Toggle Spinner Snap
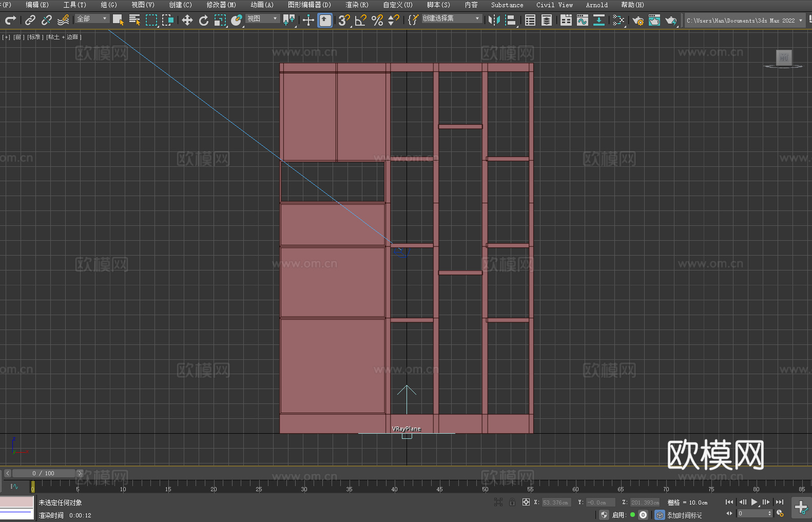The width and height of the screenshot is (812, 522). [394, 20]
